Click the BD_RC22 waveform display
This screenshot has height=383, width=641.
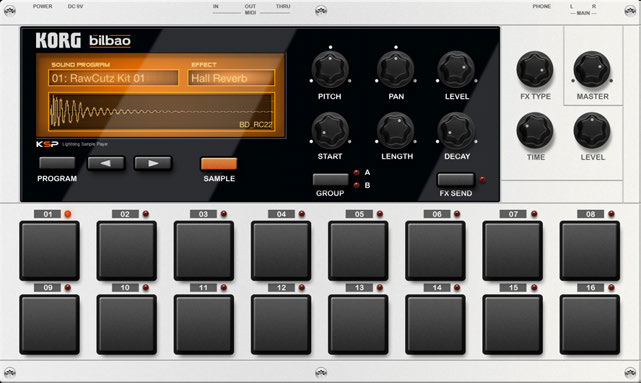point(161,112)
